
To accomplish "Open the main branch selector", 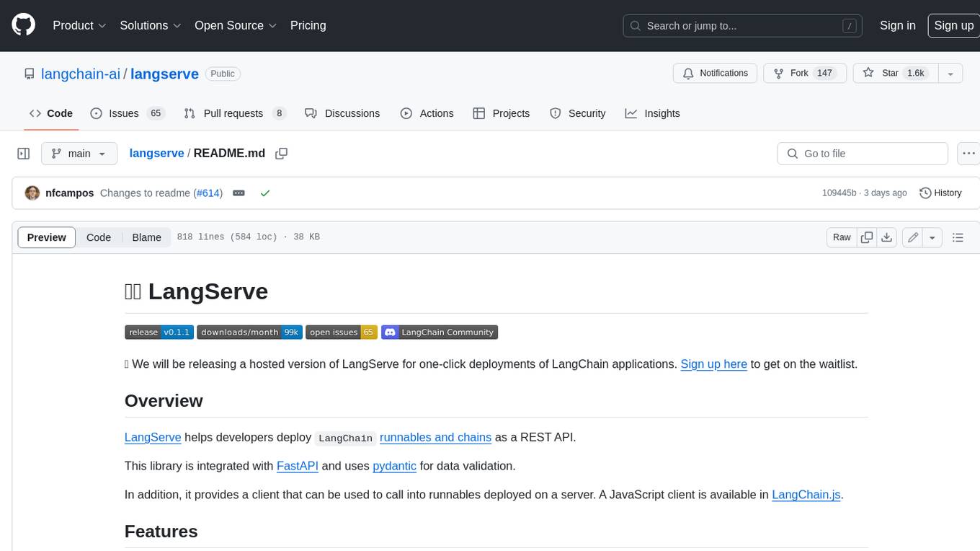I will (79, 154).
